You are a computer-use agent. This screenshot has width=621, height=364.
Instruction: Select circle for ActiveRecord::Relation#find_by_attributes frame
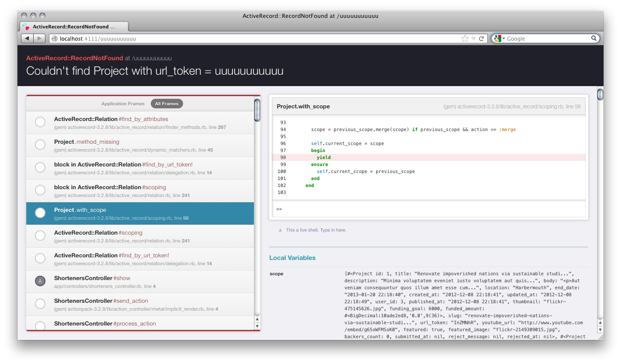coord(40,122)
